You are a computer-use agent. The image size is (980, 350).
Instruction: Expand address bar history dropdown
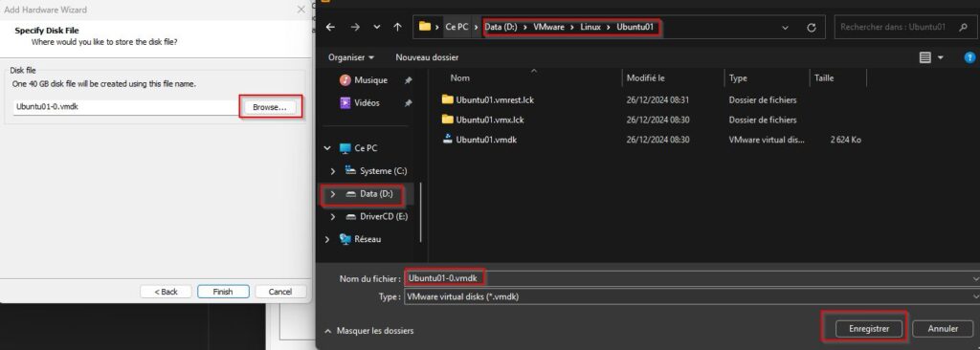[785, 28]
